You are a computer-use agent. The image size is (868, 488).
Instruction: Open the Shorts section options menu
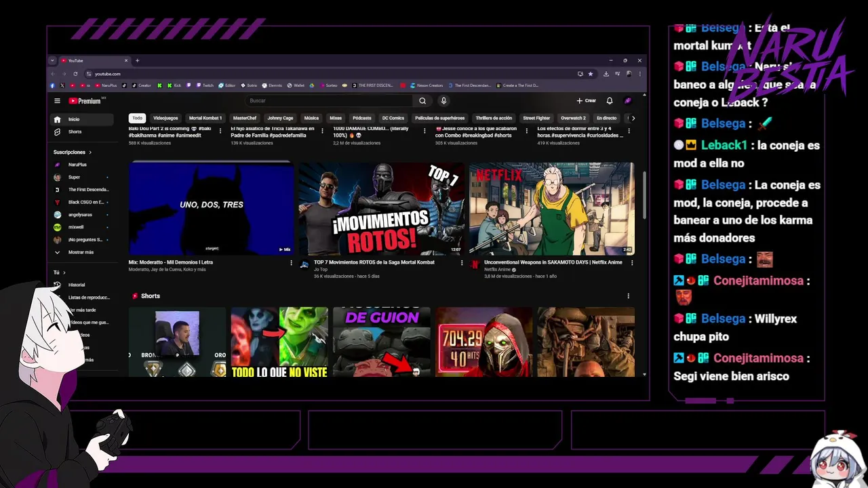coord(629,296)
